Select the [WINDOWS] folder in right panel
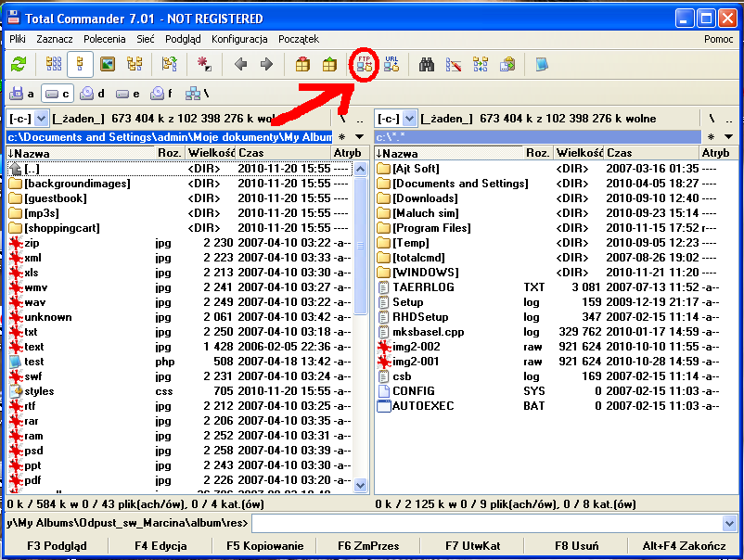The height and width of the screenshot is (560, 744). 425,273
